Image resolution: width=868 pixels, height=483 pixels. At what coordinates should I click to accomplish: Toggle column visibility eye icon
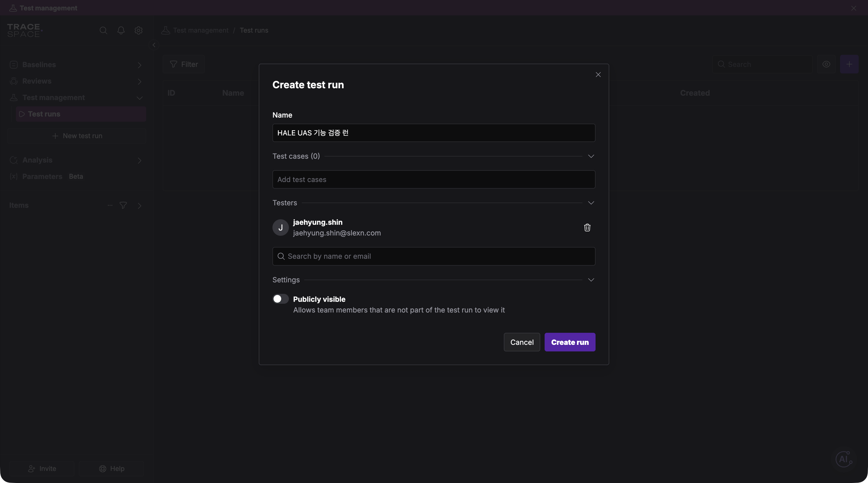pos(826,64)
